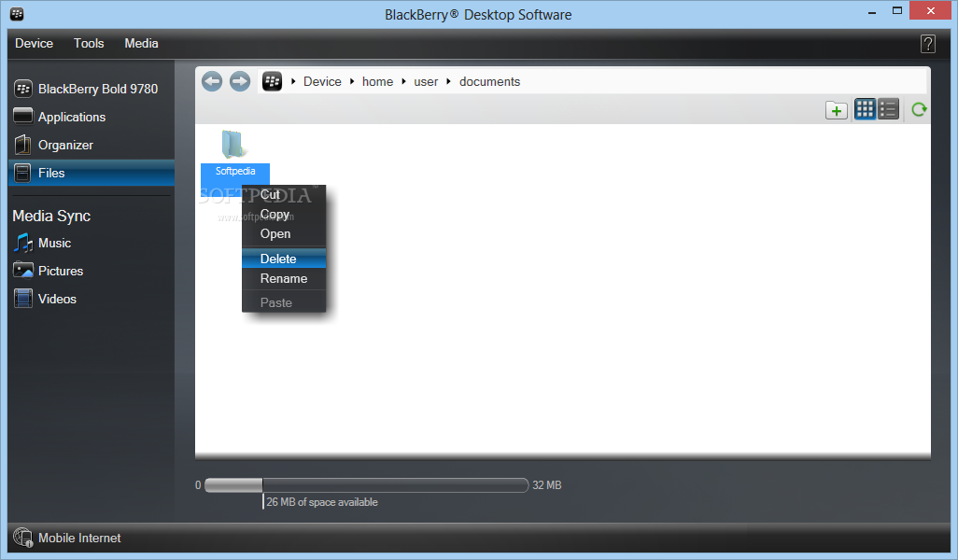Close the BlackBerry Desktop Software window
Image resolution: width=958 pixels, height=560 pixels.
(x=931, y=11)
